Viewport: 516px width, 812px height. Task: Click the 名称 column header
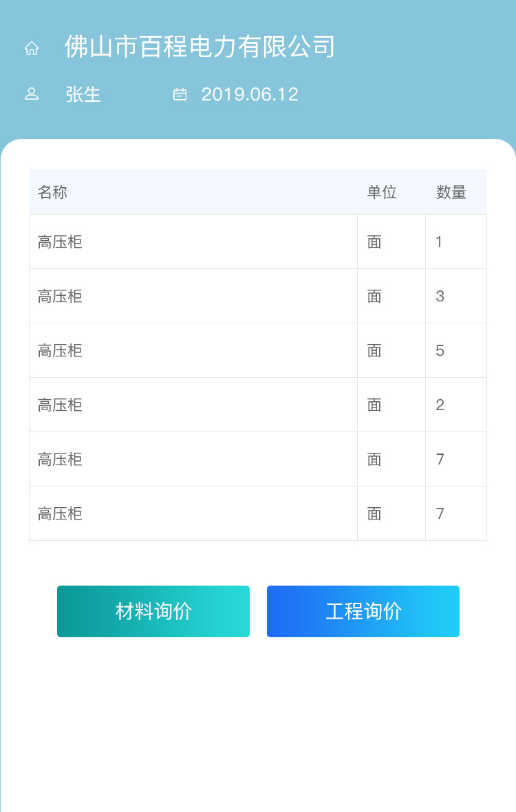(52, 192)
